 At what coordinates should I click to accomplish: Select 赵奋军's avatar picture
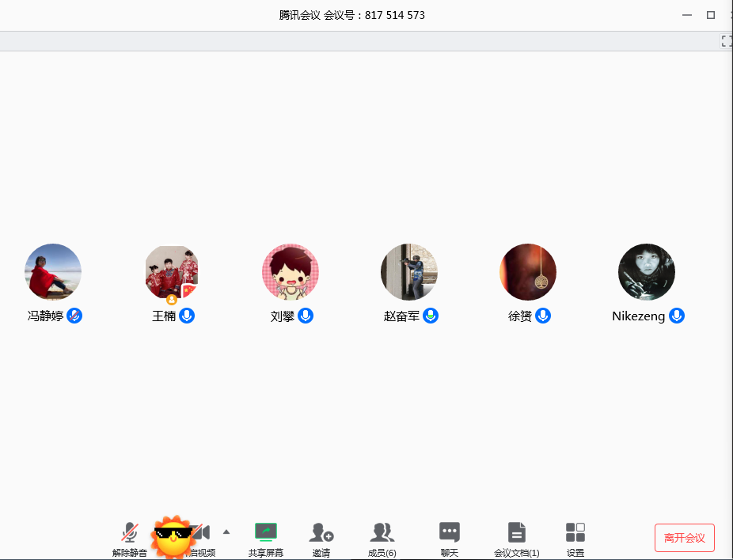tap(409, 272)
